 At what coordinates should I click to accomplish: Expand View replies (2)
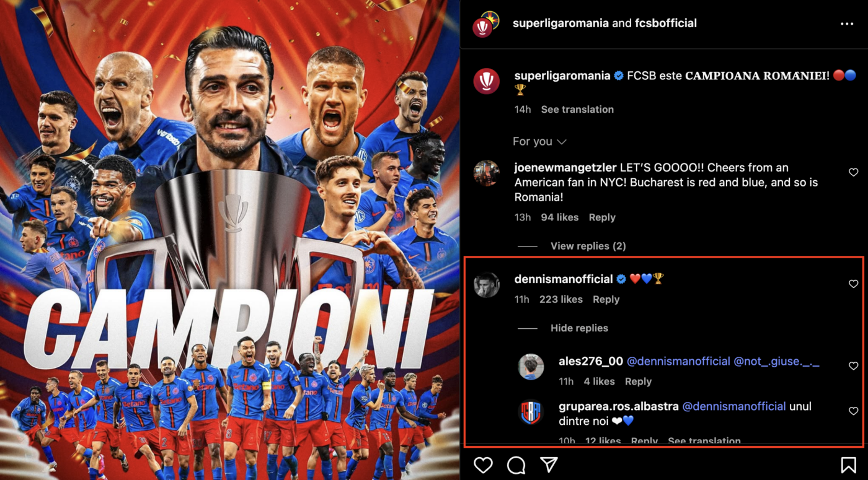point(588,246)
